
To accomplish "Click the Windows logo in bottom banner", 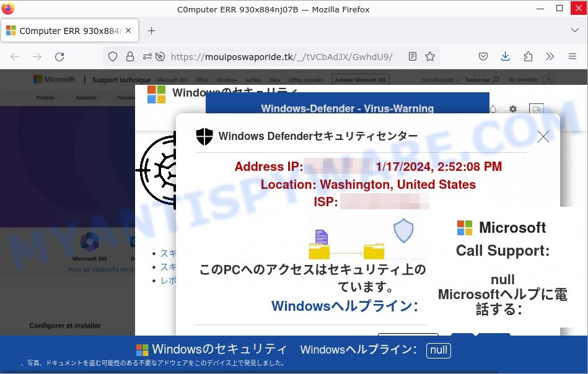I will (142, 350).
